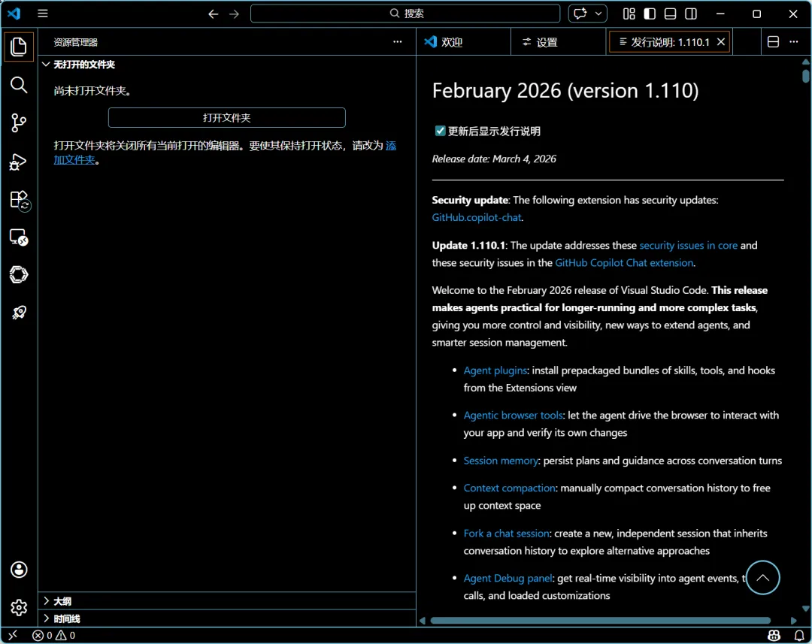Click the vertical scrollbar thumb of release notes
Image resolution: width=812 pixels, height=644 pixels.
click(806, 77)
